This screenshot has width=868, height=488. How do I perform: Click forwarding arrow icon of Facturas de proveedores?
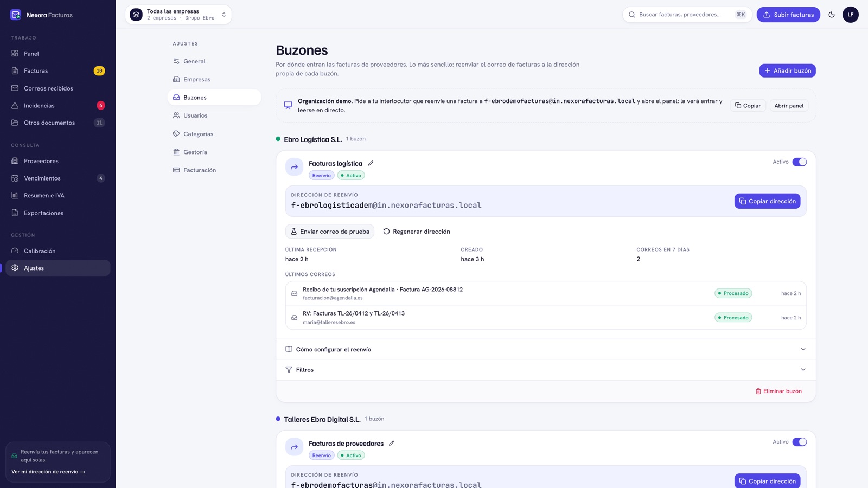[294, 447]
